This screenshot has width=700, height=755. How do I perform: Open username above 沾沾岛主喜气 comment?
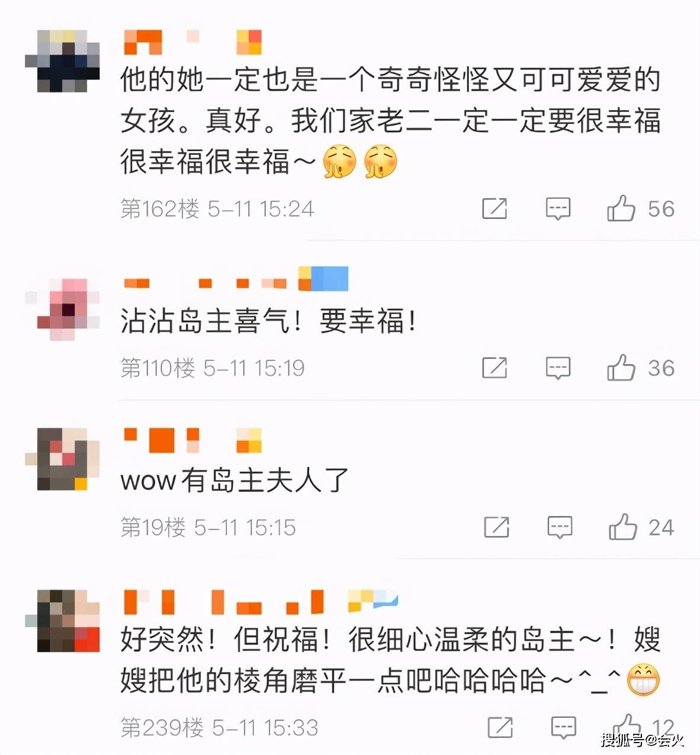[x=236, y=279]
